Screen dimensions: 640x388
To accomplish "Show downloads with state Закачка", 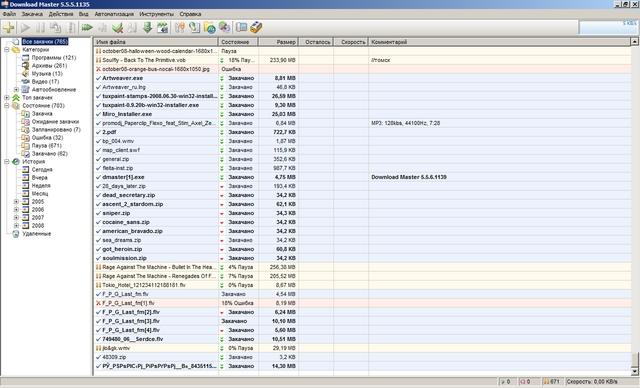I will (42, 113).
